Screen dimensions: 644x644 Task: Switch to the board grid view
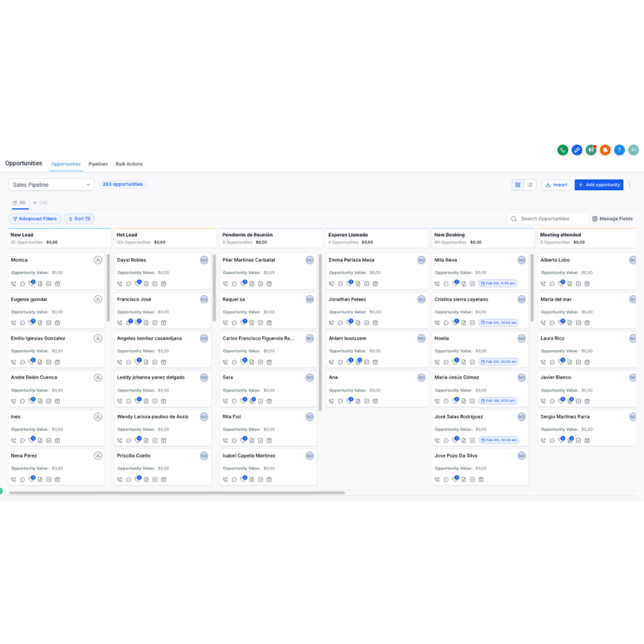point(518,185)
